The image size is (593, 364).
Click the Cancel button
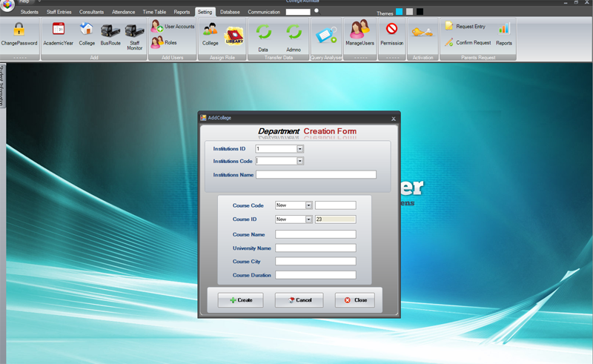pyautogui.click(x=299, y=300)
